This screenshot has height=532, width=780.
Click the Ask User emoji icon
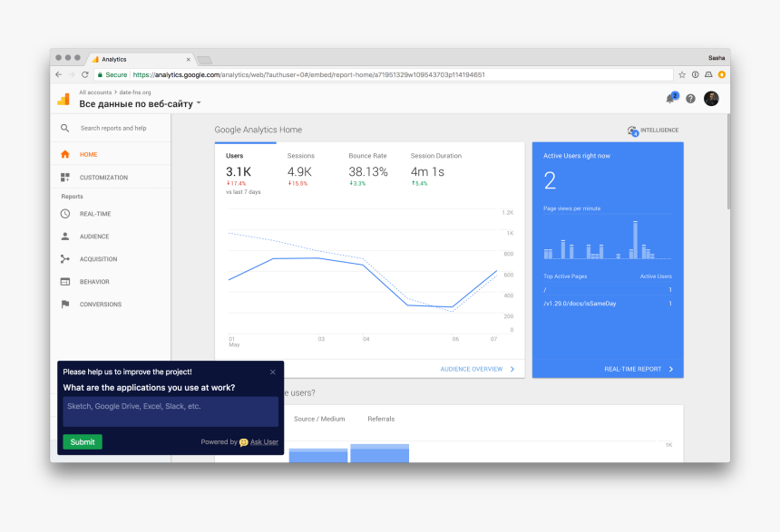click(243, 442)
